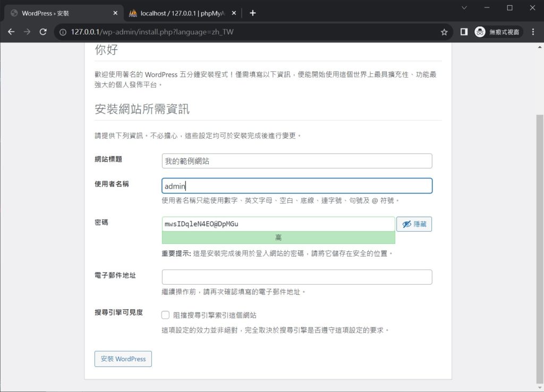Click the 重要提示 password notice text
Viewport: 544px width, 392px height.
pos(277,253)
